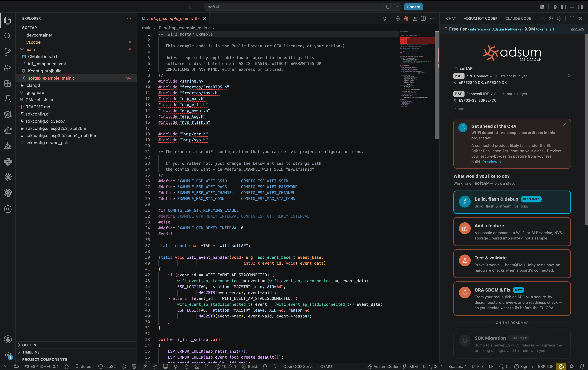Switch to the CLAUDE CODE tab

click(x=518, y=19)
